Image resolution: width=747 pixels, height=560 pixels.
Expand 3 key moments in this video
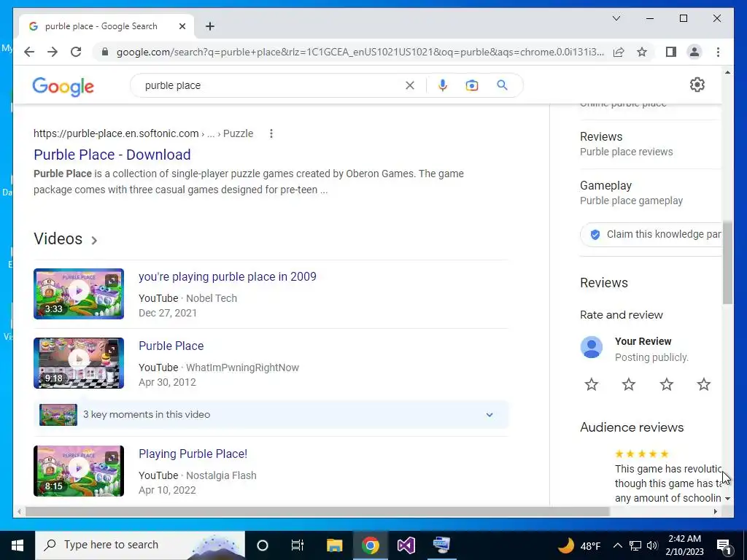(x=271, y=414)
